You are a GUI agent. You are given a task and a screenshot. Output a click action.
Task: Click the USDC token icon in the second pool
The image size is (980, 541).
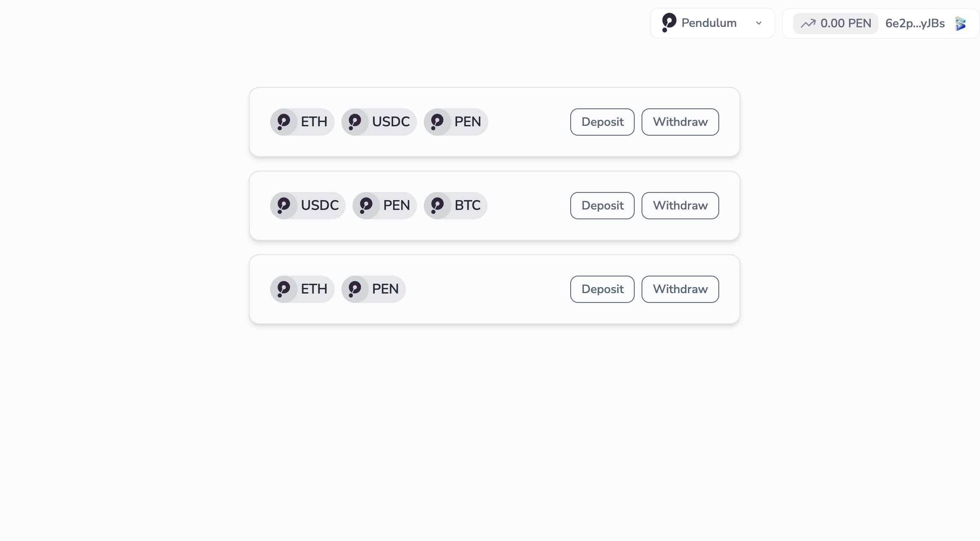[x=284, y=205]
